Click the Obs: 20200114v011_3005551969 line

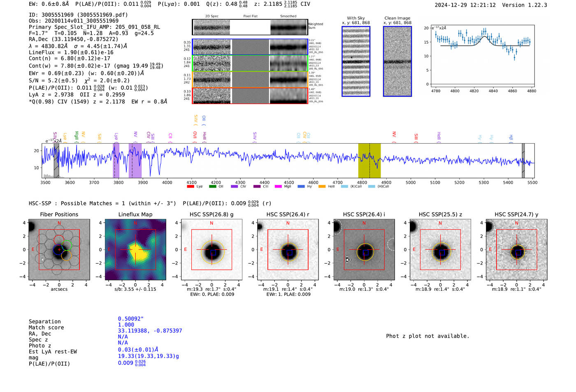[x=74, y=21]
